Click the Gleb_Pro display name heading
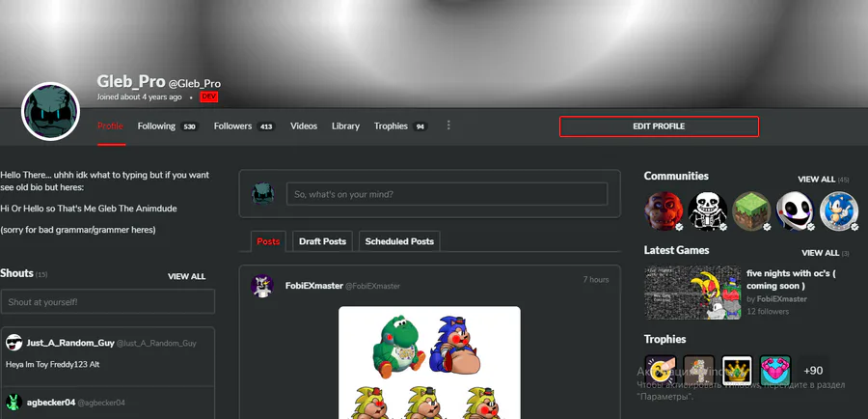Screen dimensions: 868x419 pyautogui.click(x=131, y=81)
